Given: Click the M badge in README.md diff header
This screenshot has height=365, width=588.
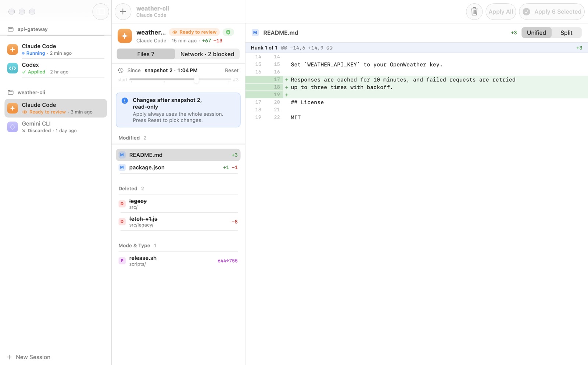Looking at the screenshot, I should (x=255, y=33).
